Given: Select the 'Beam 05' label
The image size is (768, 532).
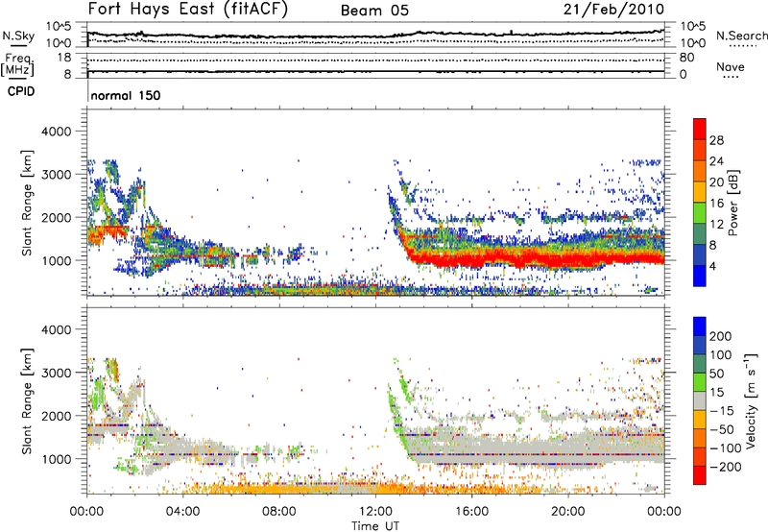Looking at the screenshot, I should [374, 11].
